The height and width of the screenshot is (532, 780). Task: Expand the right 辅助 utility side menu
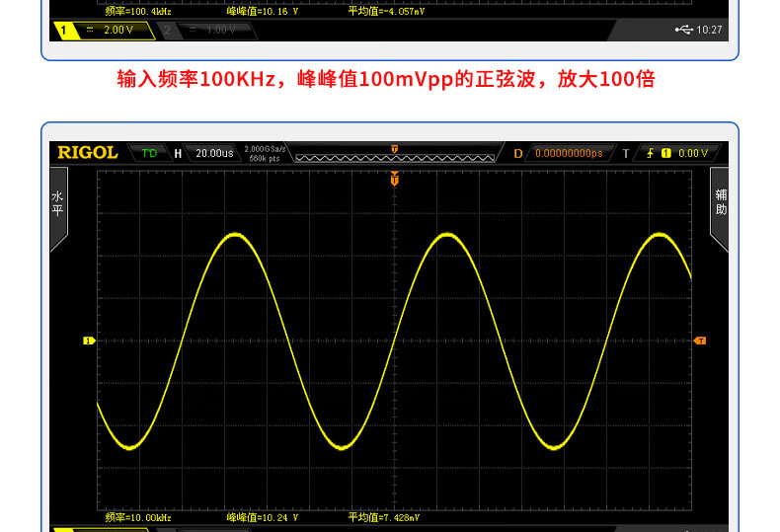point(721,207)
